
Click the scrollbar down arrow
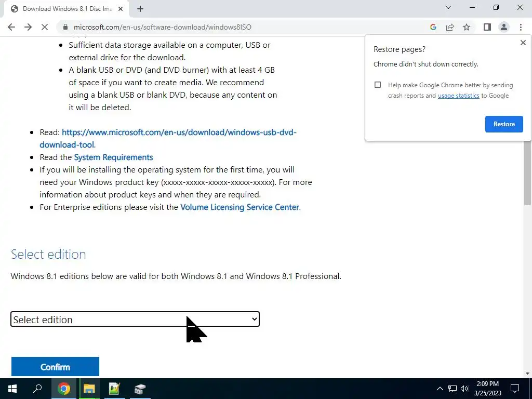pyautogui.click(x=527, y=374)
